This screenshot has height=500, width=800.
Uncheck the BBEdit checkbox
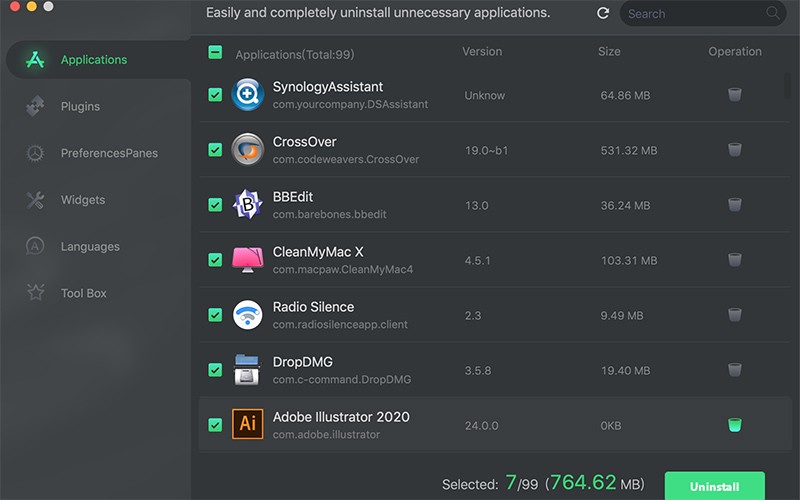pos(215,205)
